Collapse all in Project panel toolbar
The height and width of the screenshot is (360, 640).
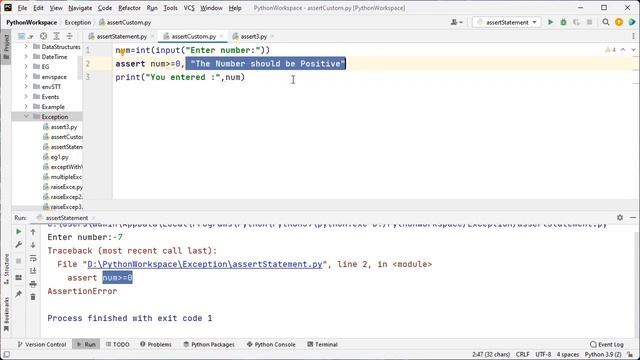tap(69, 36)
